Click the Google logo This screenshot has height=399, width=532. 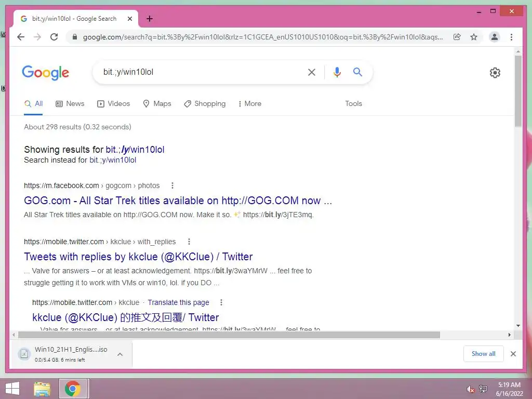[x=46, y=73]
